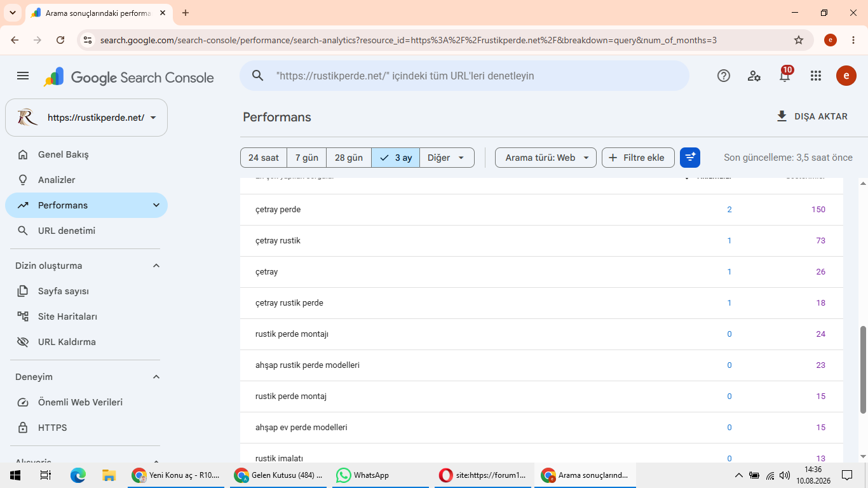This screenshot has width=868, height=488.
Task: Open the clock and date in taskbar
Action: click(x=813, y=475)
